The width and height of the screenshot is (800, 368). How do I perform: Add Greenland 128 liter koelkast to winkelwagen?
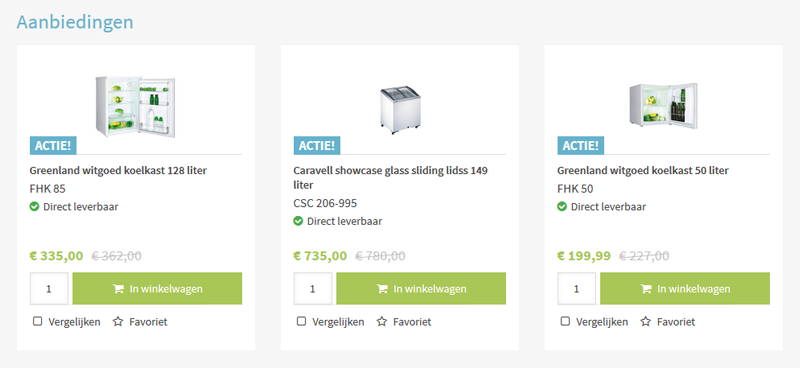pos(157,288)
